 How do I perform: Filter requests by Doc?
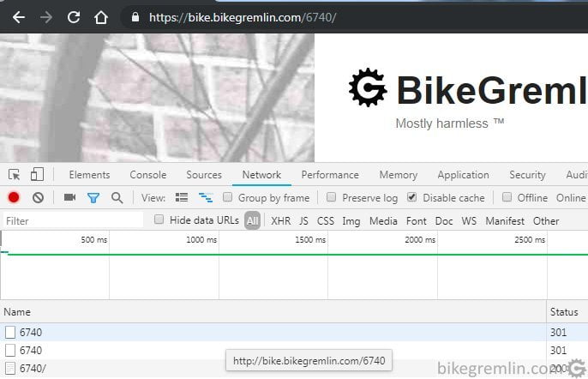pyautogui.click(x=444, y=220)
